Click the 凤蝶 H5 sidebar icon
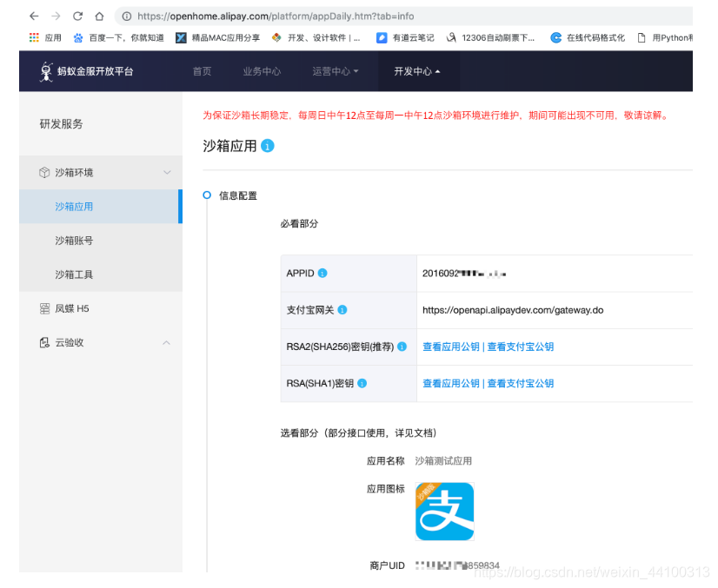The image size is (718, 588). (44, 308)
